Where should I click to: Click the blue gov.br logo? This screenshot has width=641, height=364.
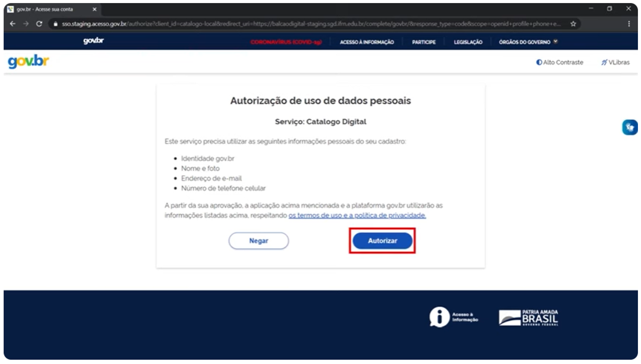click(28, 62)
